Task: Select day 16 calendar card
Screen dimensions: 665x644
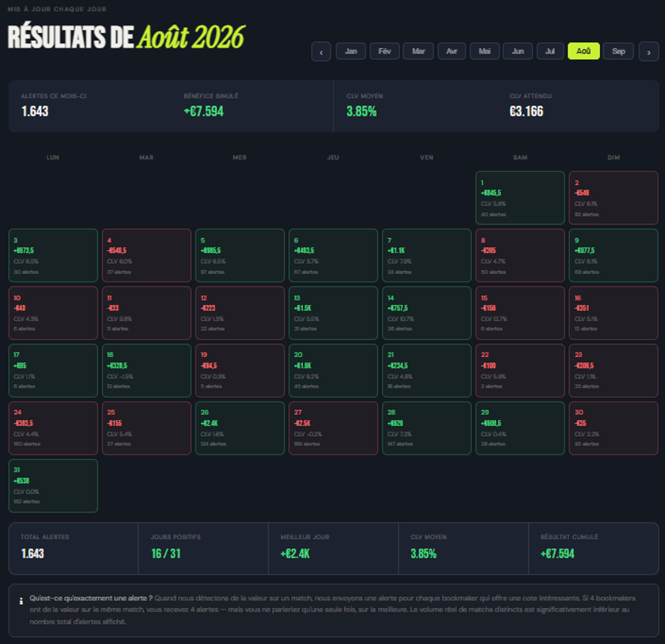Action: pos(613,313)
